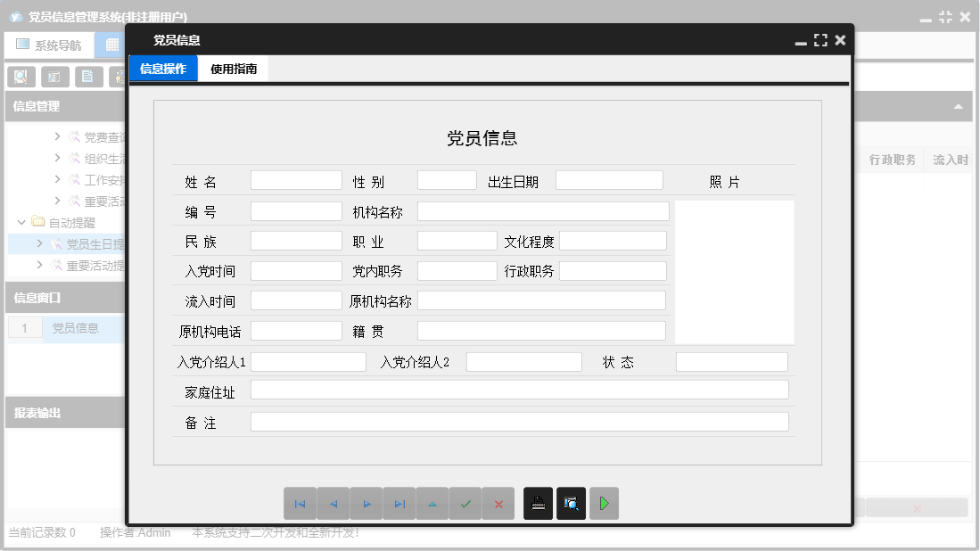Click the 出生日期 input field

point(609,180)
